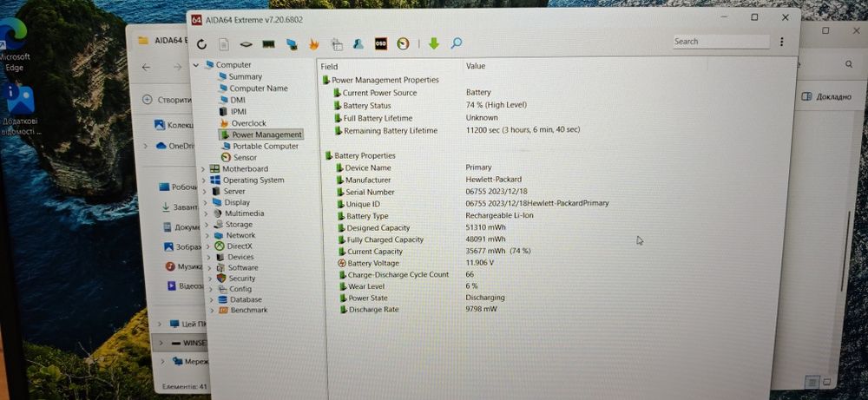Expand the Multimedia tree node
The height and width of the screenshot is (400, 868).
tap(206, 213)
